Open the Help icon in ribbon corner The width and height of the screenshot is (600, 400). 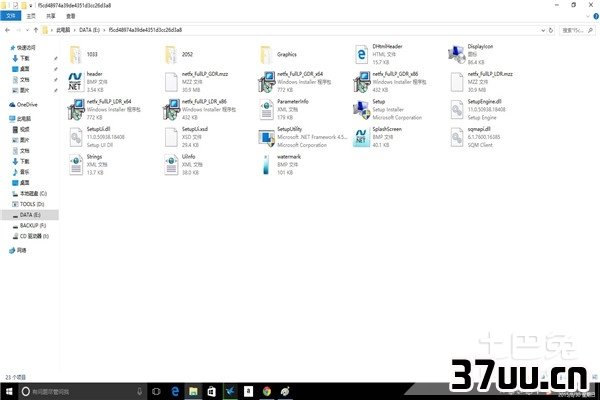596,16
